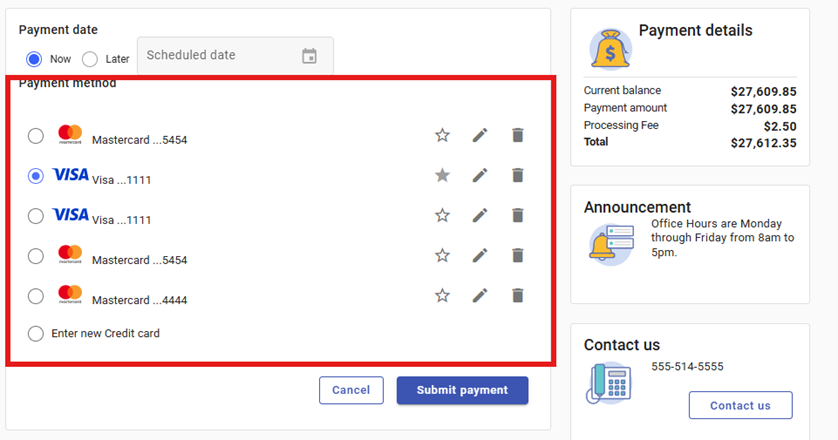This screenshot has height=440, width=838.
Task: Choose the Later payment date option
Action: tap(90, 58)
